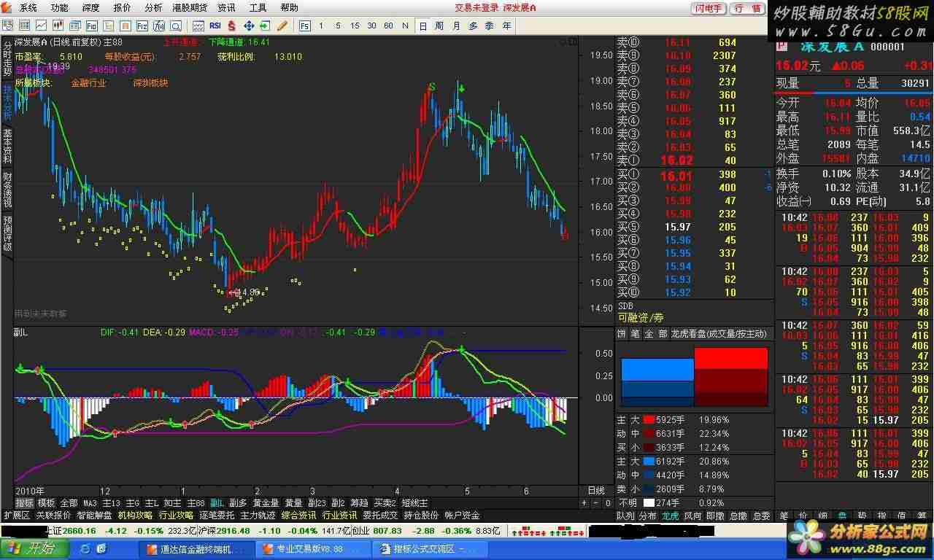Select the pencil drawing tool icon
Viewport: 934px width, 560px height.
click(x=282, y=26)
